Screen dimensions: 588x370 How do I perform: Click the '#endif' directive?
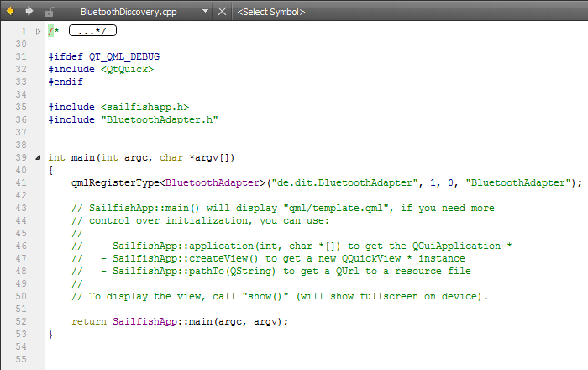point(66,82)
